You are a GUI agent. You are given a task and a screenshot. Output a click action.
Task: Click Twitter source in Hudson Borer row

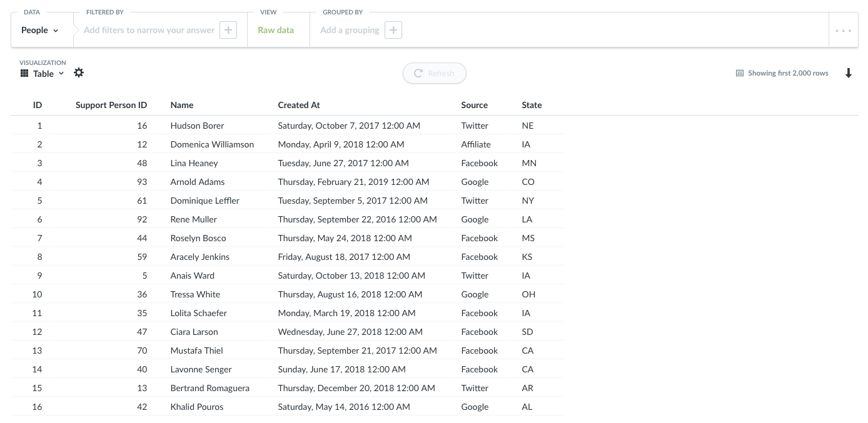pos(475,126)
